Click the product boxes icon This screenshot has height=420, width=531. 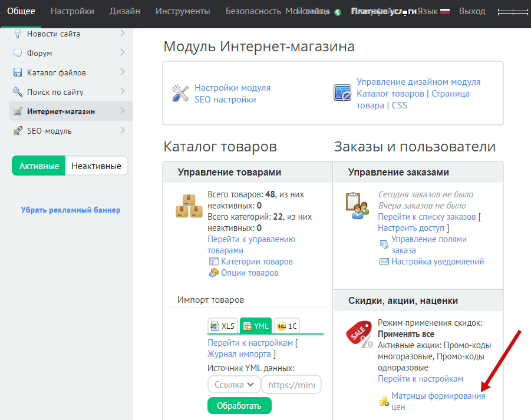189,206
